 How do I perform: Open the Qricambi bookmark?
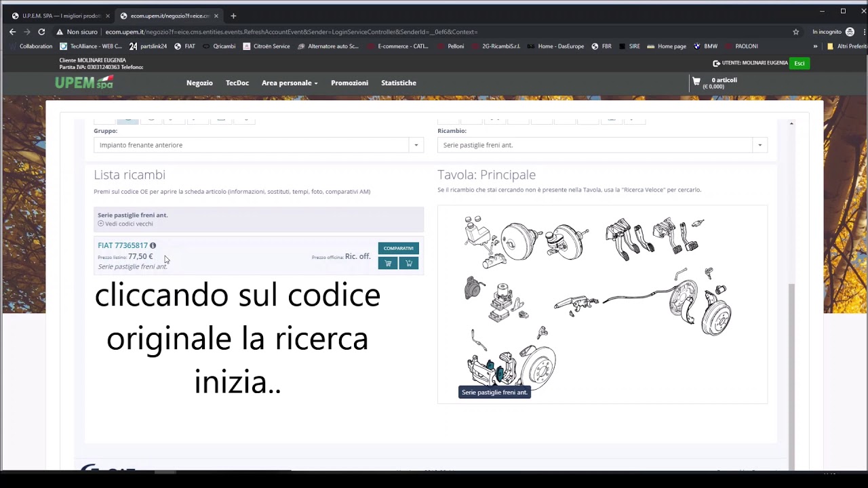pos(219,46)
